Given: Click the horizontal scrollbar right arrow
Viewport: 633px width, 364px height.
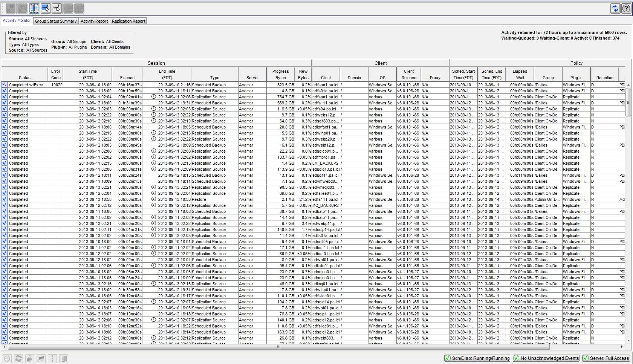Looking at the screenshot, I should click(x=622, y=346).
